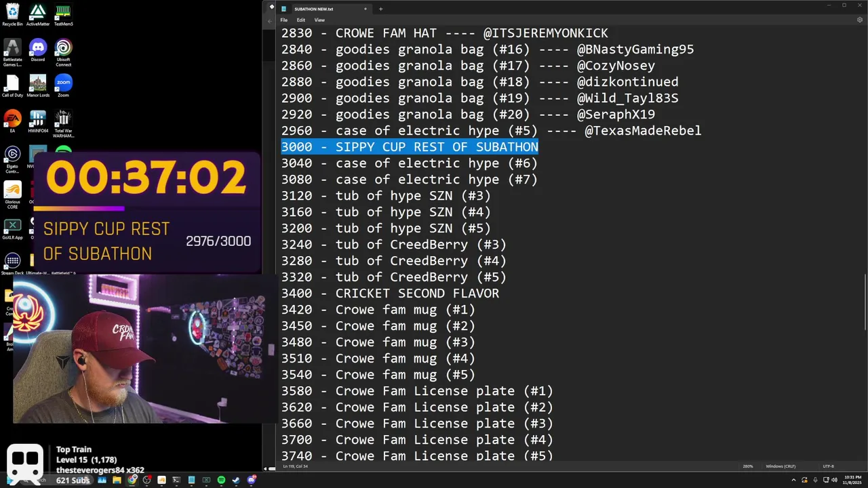This screenshot has height=488, width=868.
Task: Open the Notepad File menu
Action: tap(284, 20)
